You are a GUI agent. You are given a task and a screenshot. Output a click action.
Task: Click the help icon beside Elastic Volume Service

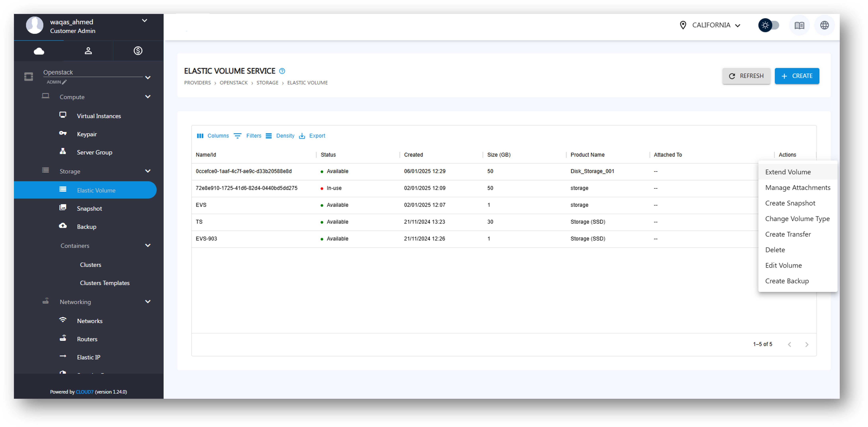click(282, 71)
